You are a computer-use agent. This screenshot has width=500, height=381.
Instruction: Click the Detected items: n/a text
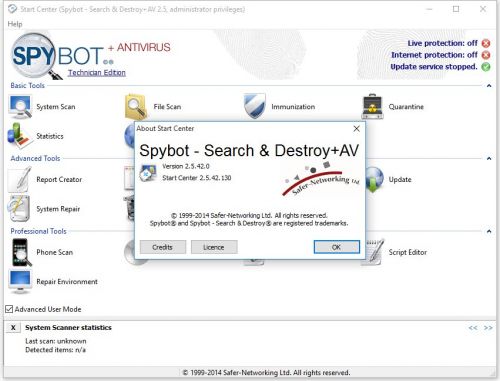55,350
